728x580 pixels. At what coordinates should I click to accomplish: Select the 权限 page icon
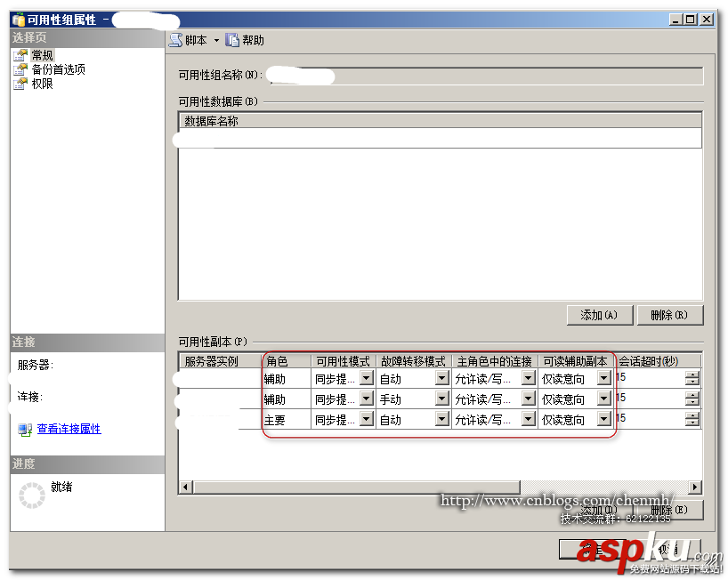(20, 84)
